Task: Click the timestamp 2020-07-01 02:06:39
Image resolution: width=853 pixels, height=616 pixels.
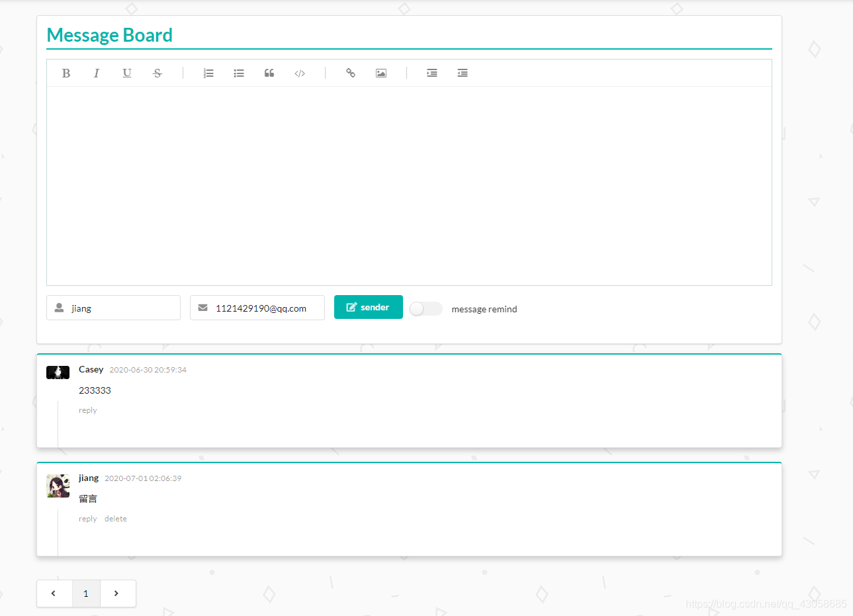Action: point(143,478)
